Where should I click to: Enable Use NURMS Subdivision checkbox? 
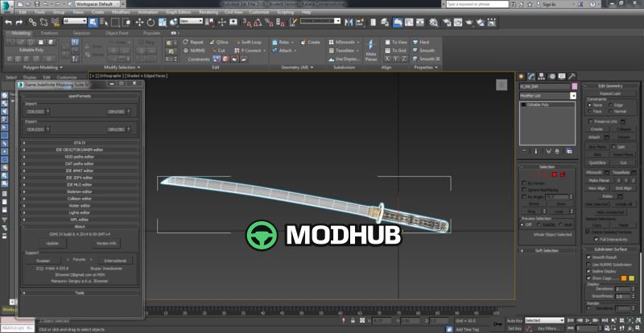tap(588, 265)
